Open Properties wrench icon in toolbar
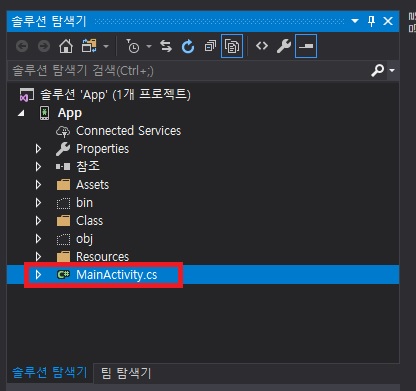The image size is (416, 391). (284, 46)
